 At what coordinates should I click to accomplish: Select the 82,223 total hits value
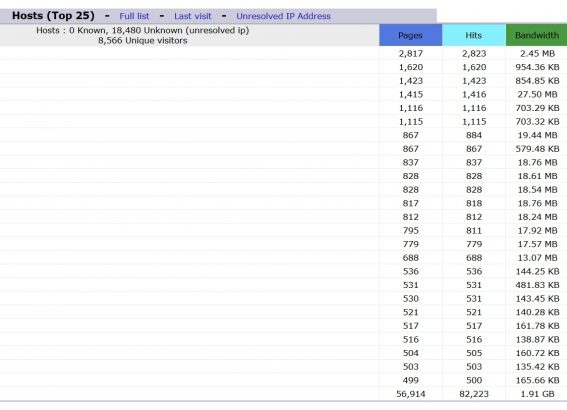point(474,394)
